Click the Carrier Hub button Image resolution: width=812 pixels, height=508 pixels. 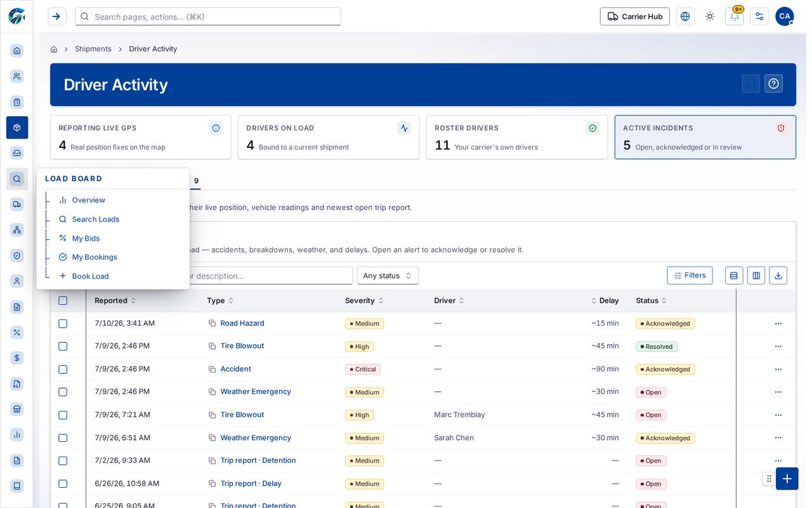pos(635,17)
